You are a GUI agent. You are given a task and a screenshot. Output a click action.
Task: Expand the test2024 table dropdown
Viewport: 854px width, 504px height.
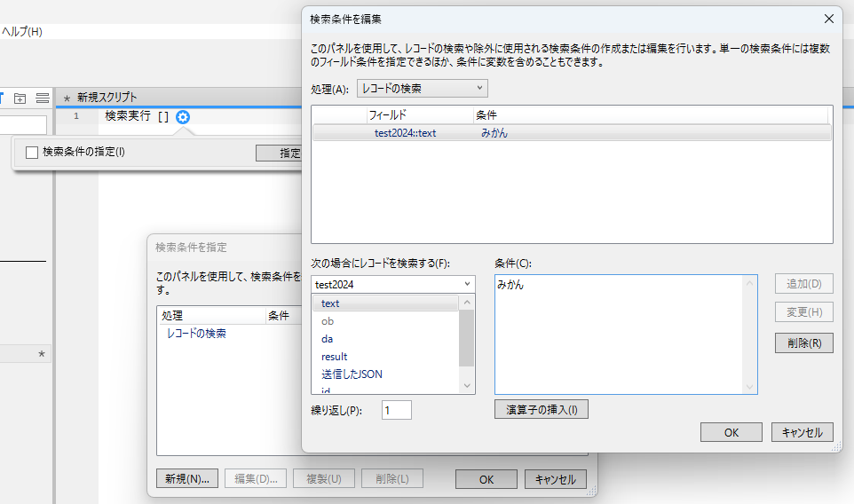pyautogui.click(x=393, y=284)
